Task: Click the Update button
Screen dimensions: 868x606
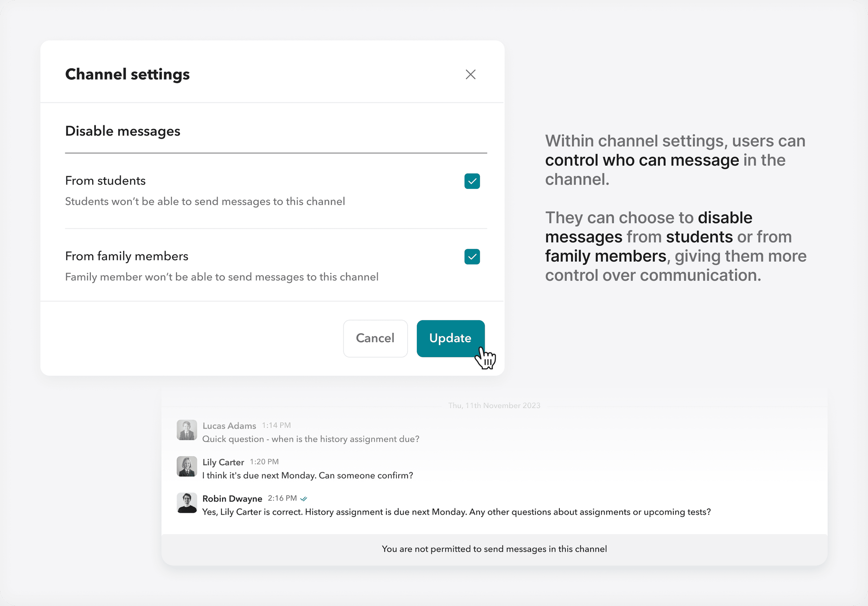Action: pyautogui.click(x=450, y=338)
